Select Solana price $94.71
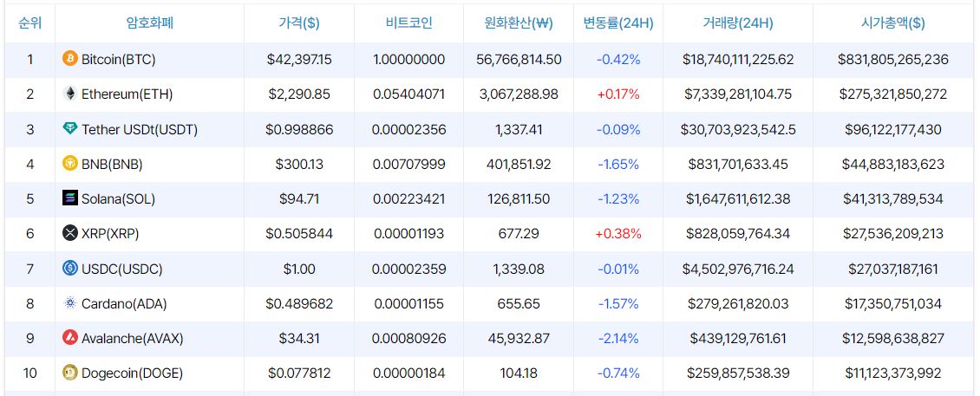The height and width of the screenshot is (396, 980). 299,199
